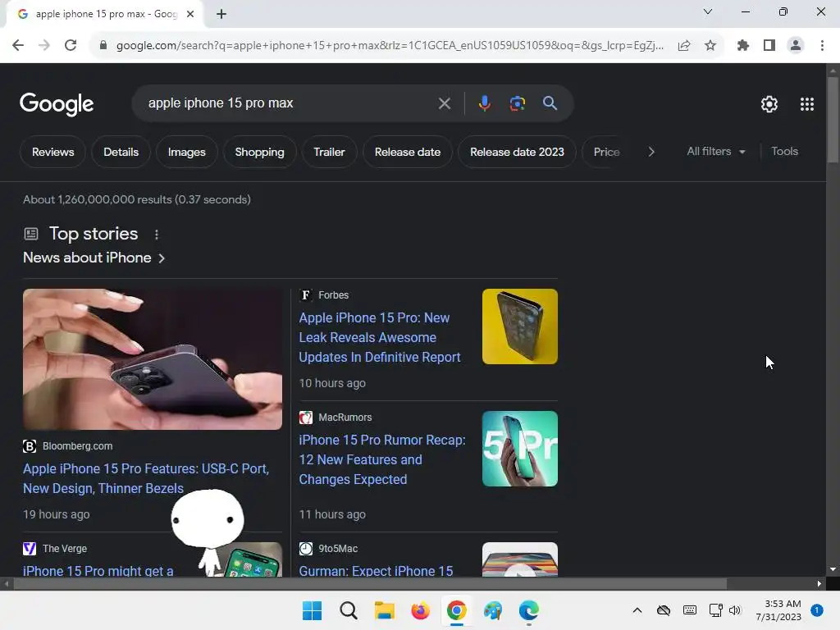Start voice search with microphone
This screenshot has width=840, height=630.
click(x=484, y=103)
